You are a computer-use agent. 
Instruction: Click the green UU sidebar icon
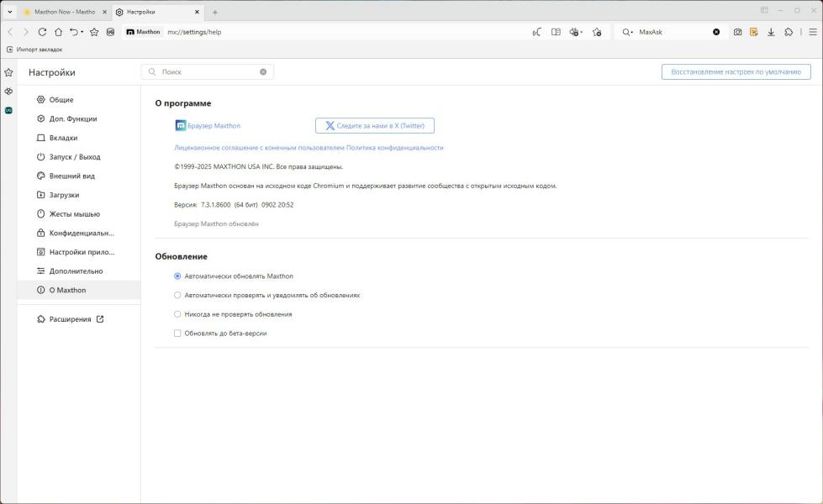point(8,110)
